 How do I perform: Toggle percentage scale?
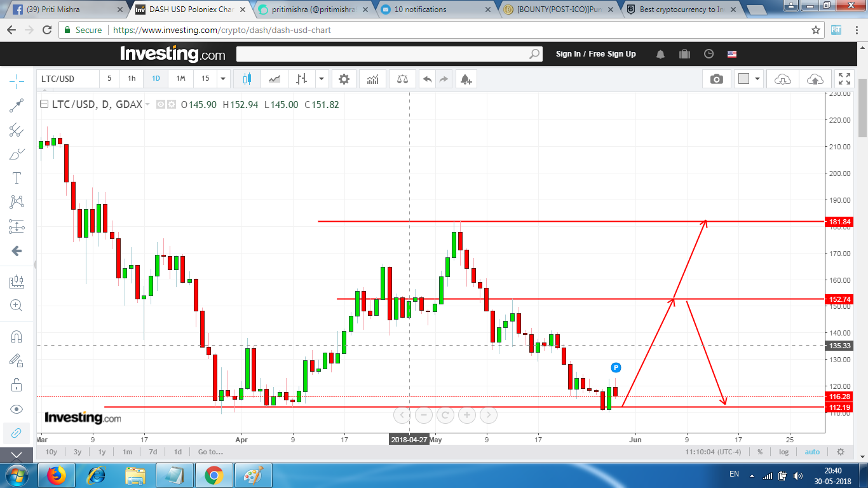point(760,452)
